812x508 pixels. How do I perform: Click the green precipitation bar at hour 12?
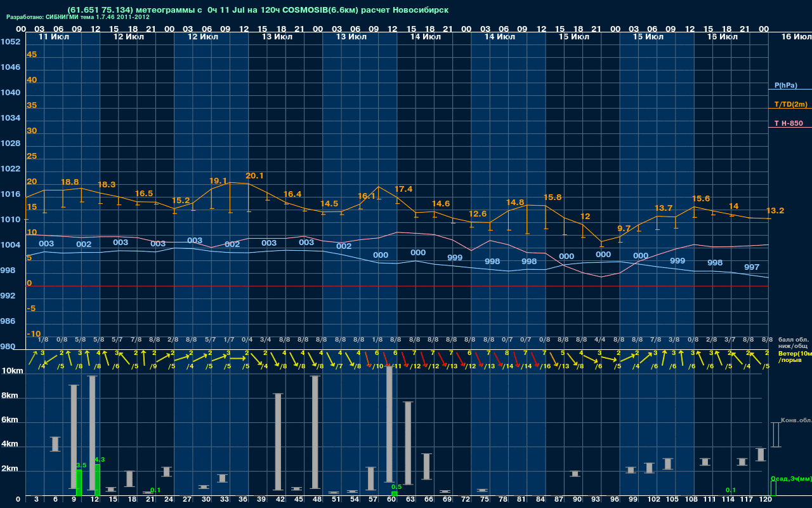click(97, 479)
